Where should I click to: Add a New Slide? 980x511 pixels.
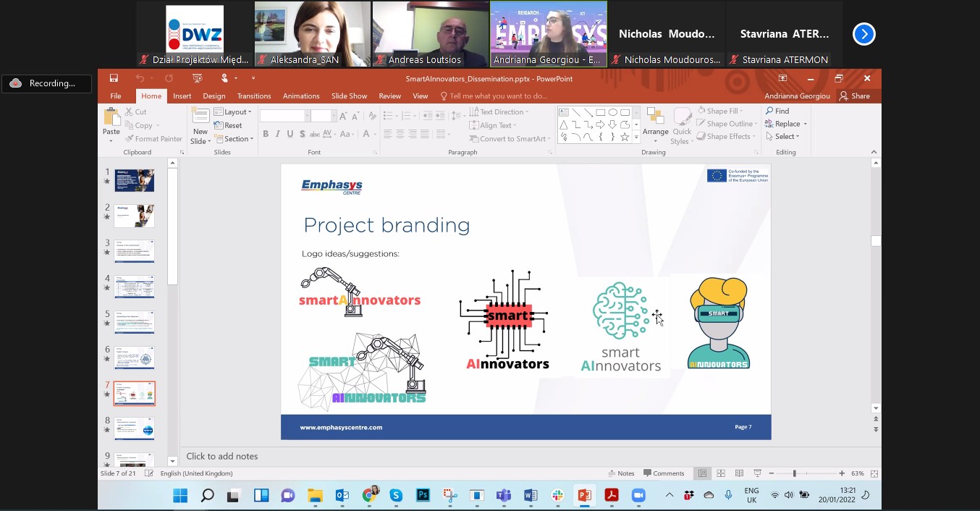[x=200, y=127]
